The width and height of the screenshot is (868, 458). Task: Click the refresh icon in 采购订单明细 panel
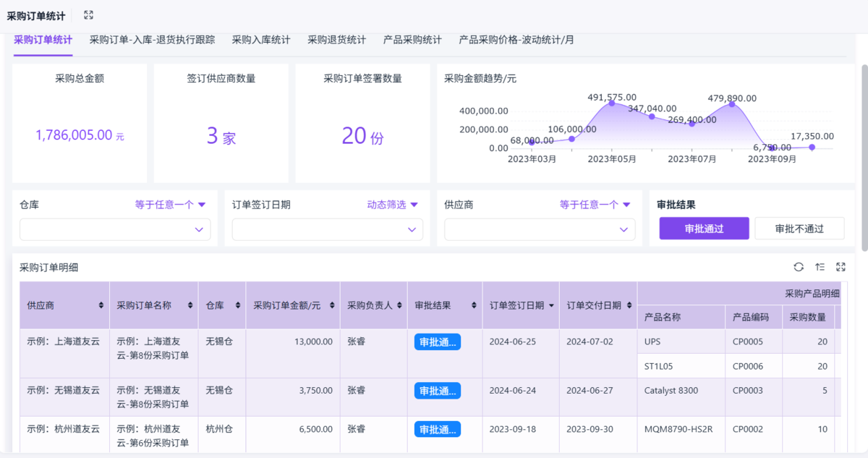point(799,267)
